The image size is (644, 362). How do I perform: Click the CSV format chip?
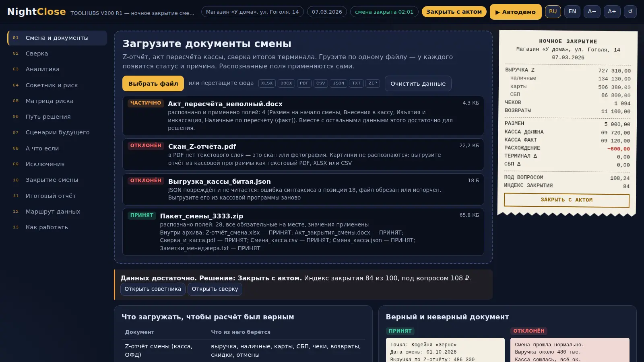point(321,83)
